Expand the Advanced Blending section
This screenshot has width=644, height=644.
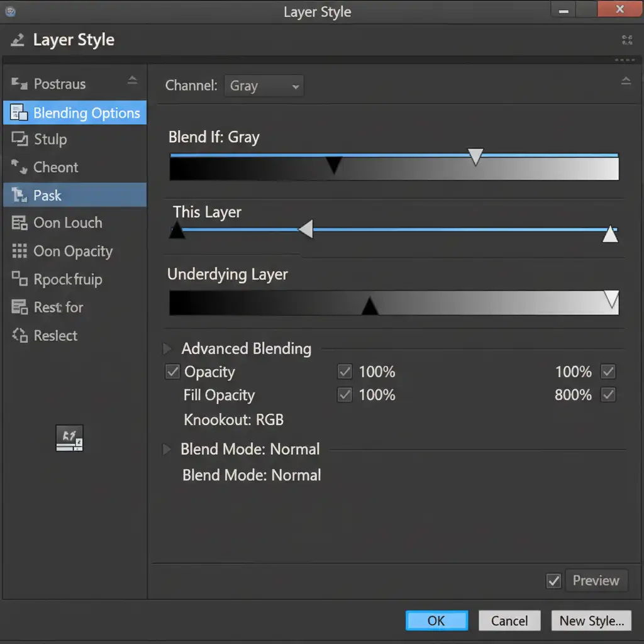(167, 348)
